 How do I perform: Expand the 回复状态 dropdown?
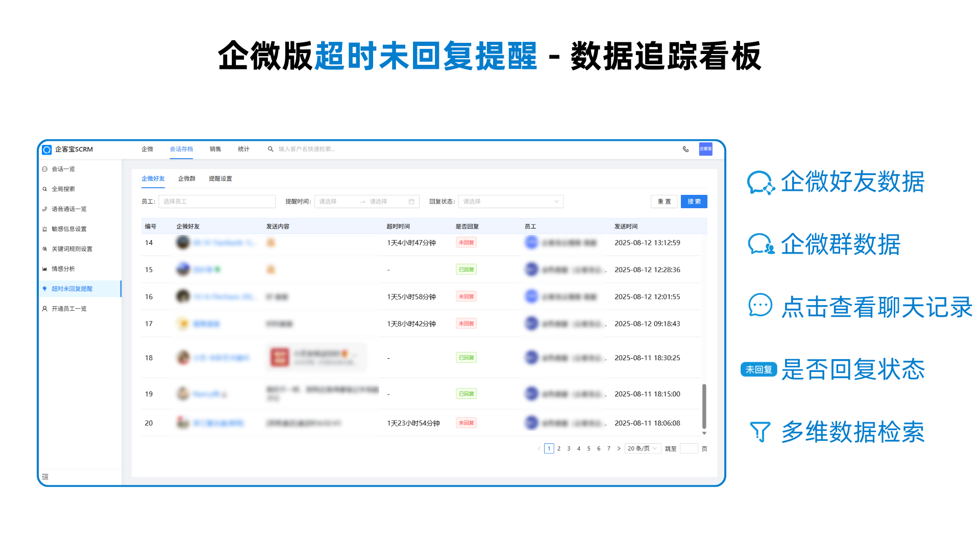pos(510,202)
